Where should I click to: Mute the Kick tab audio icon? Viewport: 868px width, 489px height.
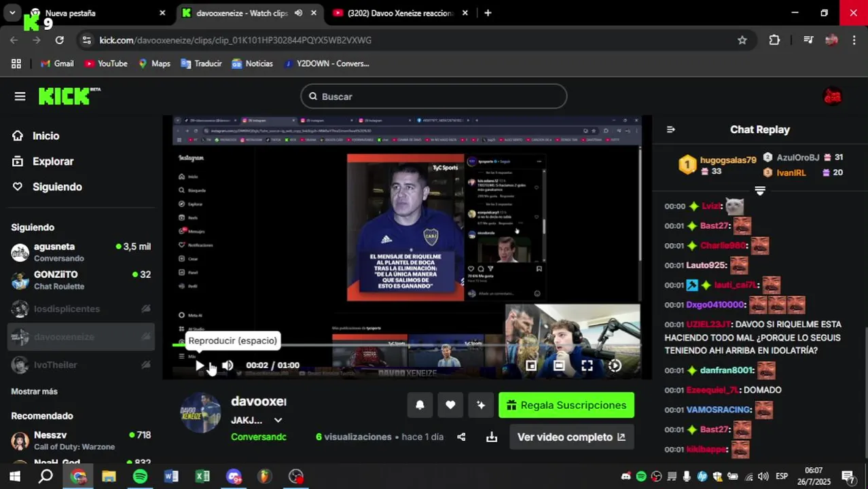(298, 13)
